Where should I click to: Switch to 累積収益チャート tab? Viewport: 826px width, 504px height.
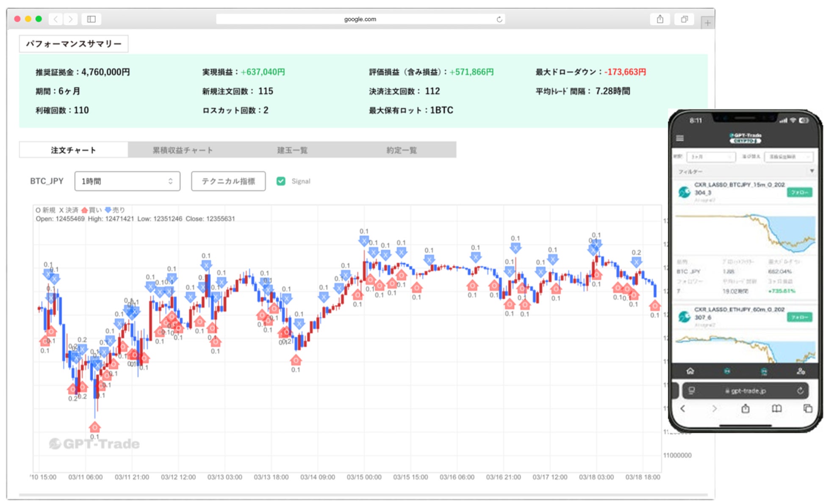point(183,150)
